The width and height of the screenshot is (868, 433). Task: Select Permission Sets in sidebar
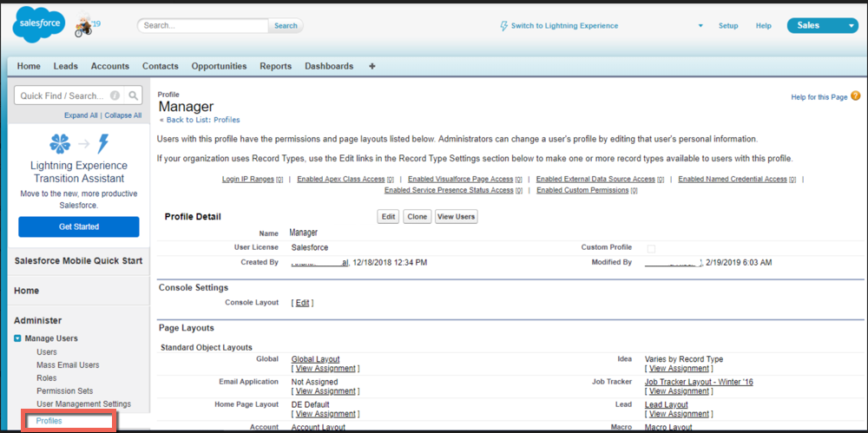[65, 391]
